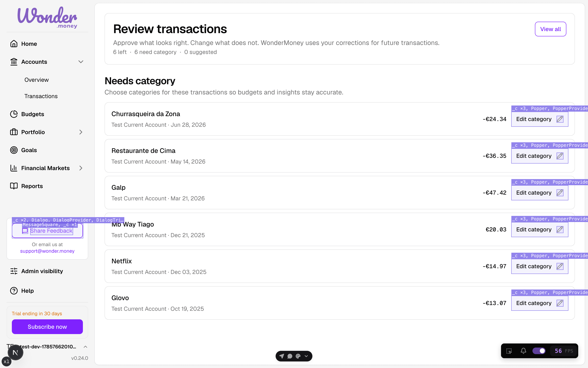Click the v0.24.0 version label
The width and height of the screenshot is (588, 368).
point(79,358)
